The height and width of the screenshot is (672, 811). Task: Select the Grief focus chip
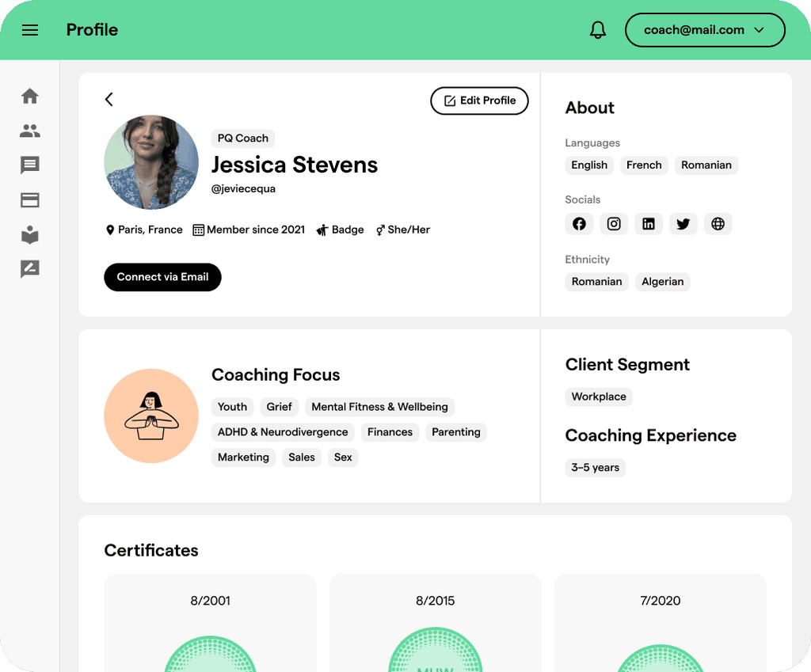pyautogui.click(x=279, y=407)
